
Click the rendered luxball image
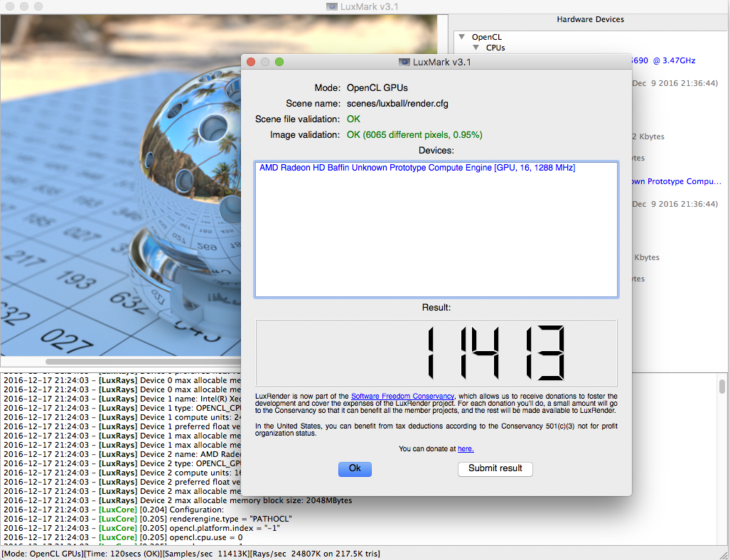point(121,185)
